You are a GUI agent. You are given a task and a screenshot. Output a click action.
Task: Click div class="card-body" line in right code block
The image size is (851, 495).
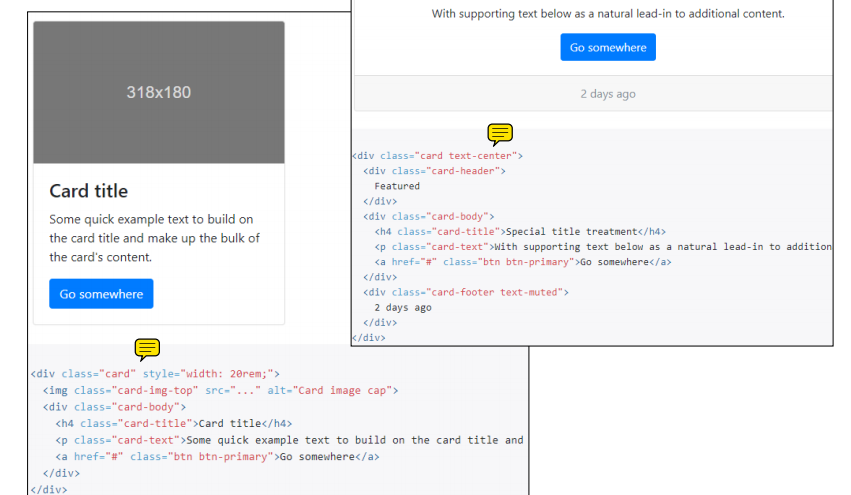tap(429, 217)
